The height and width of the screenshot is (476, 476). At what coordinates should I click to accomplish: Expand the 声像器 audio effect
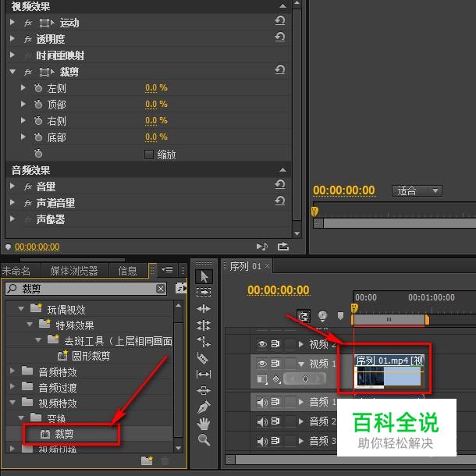(12, 218)
